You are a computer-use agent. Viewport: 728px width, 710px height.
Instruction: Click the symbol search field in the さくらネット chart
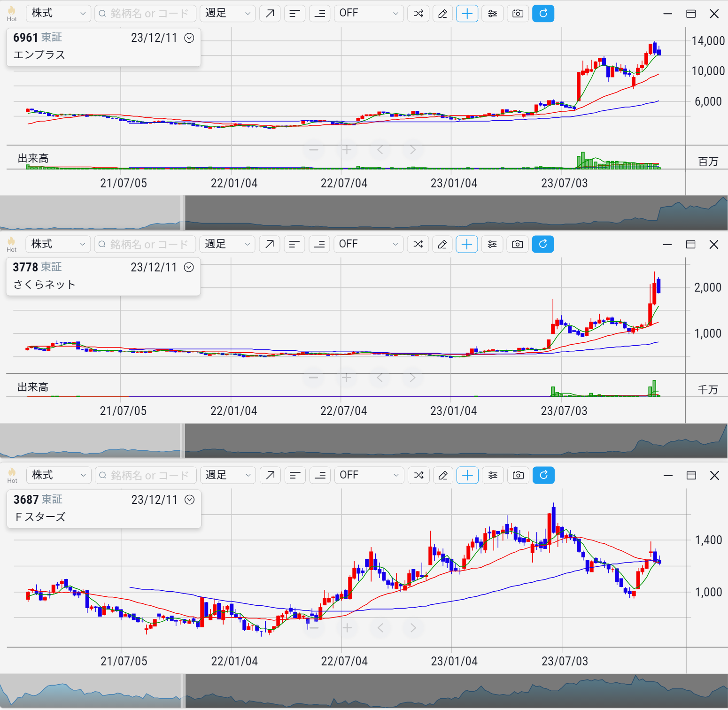[145, 244]
